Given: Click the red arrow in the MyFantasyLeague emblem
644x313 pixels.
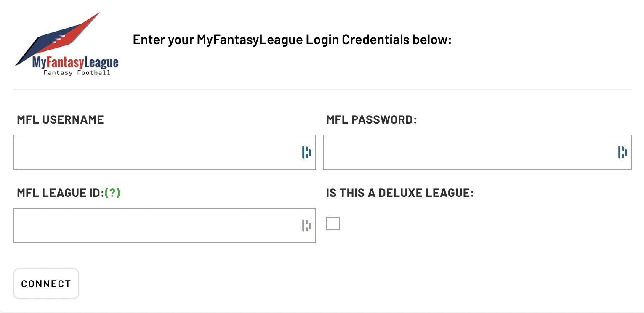Looking at the screenshot, I should [x=74, y=32].
